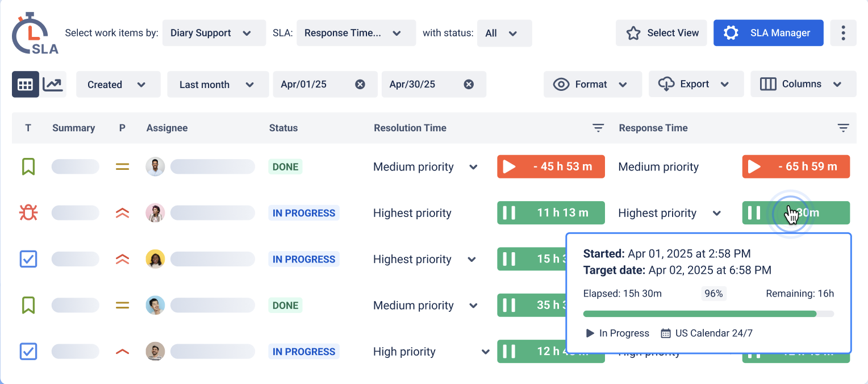This screenshot has height=384, width=868.
Task: Open the Columns selector
Action: click(x=803, y=84)
